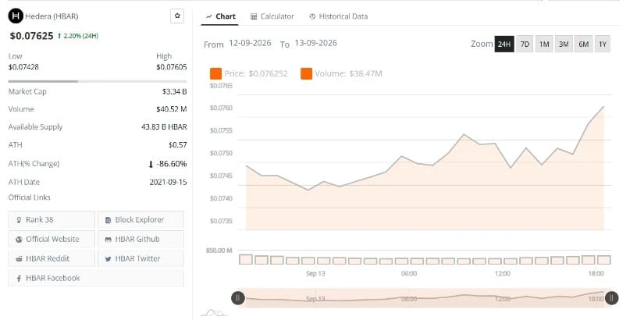Image resolution: width=644 pixels, height=320 pixels.
Task: Click the ATH Date 2021-09-15 value
Action: tap(169, 182)
